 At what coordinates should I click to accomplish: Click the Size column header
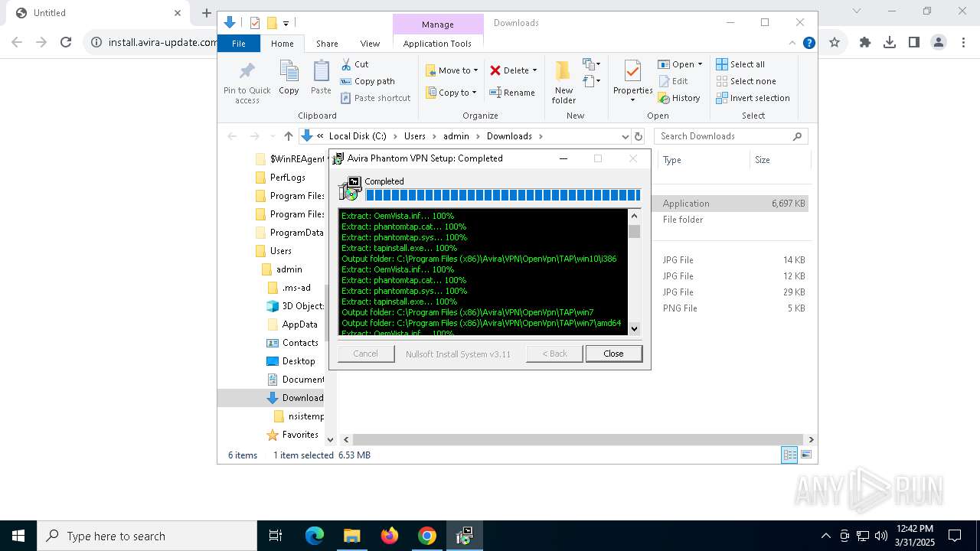tap(779, 160)
